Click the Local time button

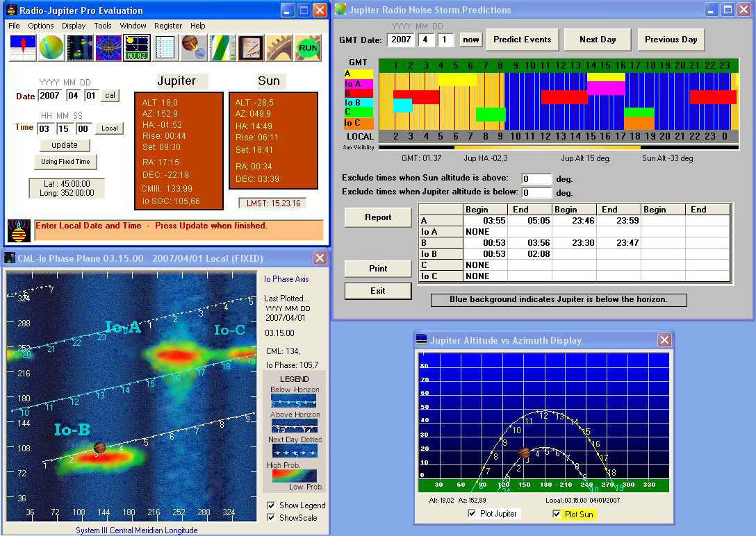(x=110, y=128)
